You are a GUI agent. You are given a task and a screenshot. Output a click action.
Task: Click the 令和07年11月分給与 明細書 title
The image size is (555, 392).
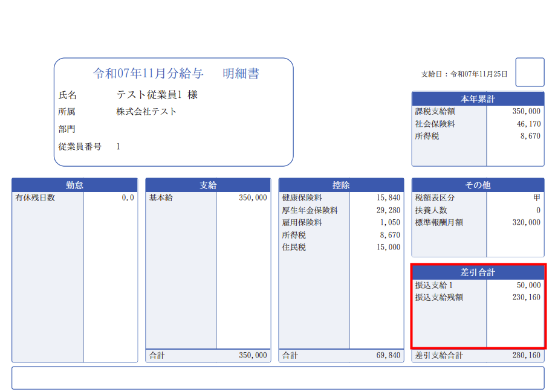coord(176,74)
